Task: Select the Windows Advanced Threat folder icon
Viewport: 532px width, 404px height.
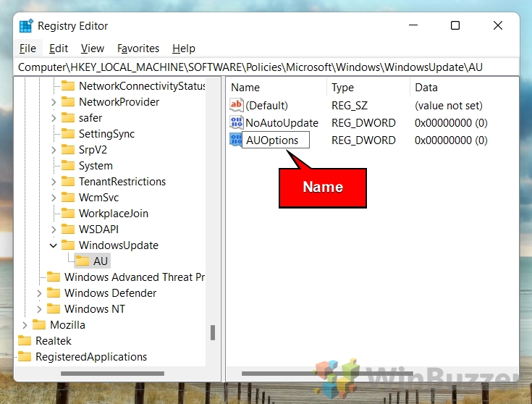Action: (x=54, y=277)
